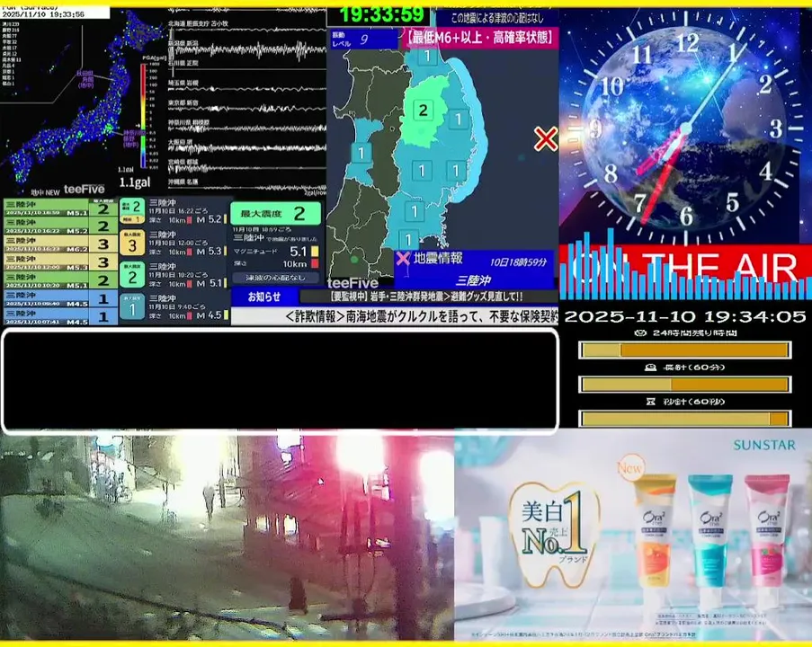
Task: Click the bell icon beside 長針(60分)
Action: [x=650, y=368]
